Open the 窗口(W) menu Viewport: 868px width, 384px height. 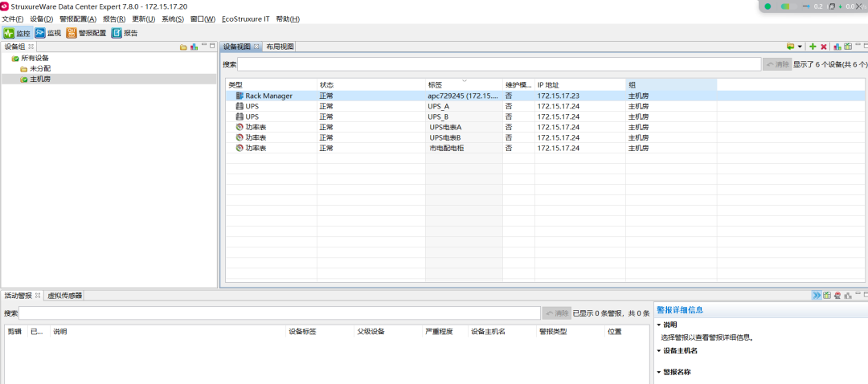tap(203, 18)
